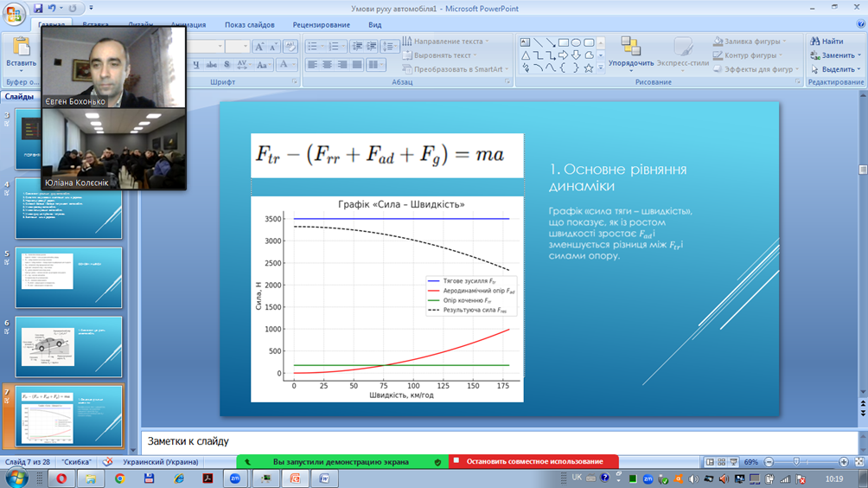This screenshot has height=488, width=868.
Task: Toggle the bulleted list button
Action: pos(314,46)
